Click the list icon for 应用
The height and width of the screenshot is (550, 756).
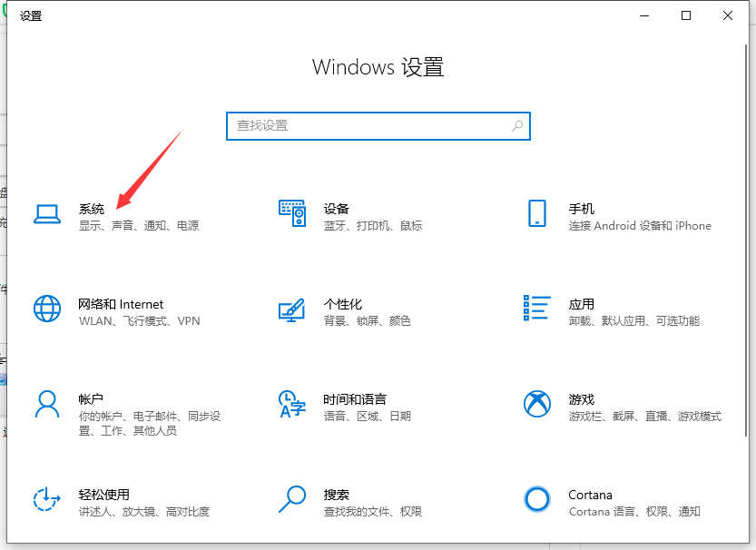(536, 309)
